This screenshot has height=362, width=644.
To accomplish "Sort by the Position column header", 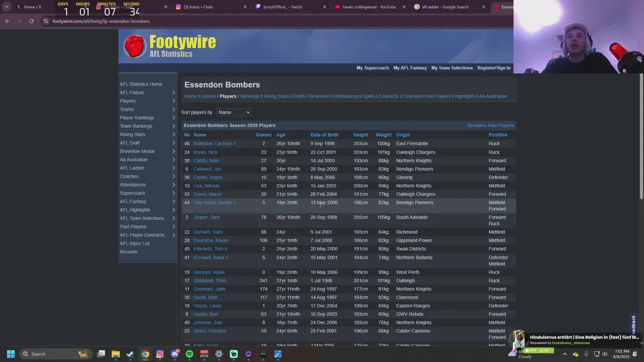I will (498, 135).
